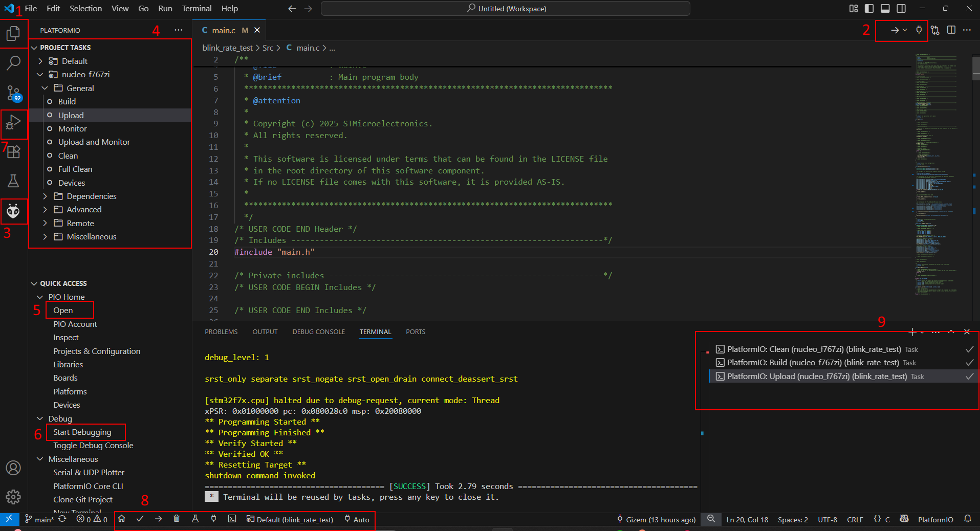Expand the Remote folder
This screenshot has width=980, height=531.
(x=45, y=223)
